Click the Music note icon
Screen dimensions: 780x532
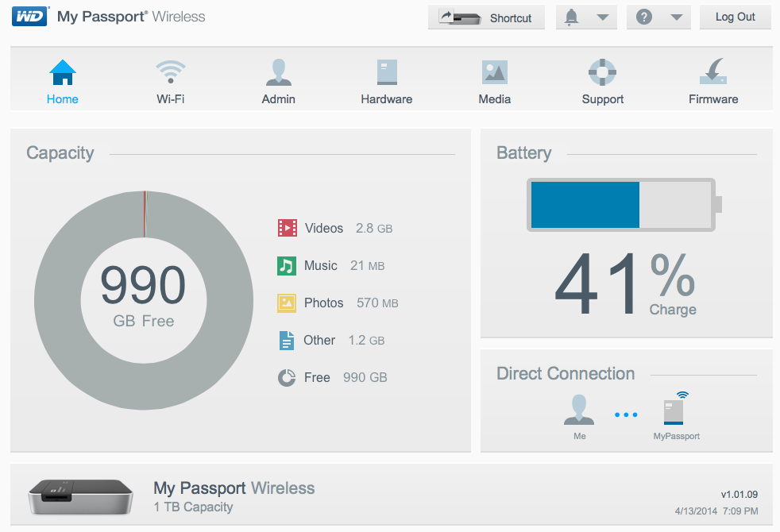pos(287,266)
